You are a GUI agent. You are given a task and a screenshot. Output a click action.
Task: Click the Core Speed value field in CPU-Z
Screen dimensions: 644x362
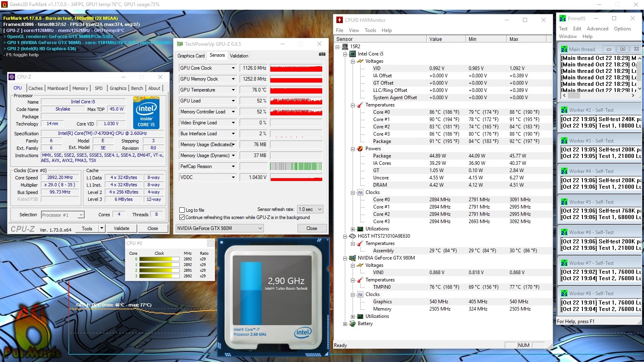click(x=60, y=177)
